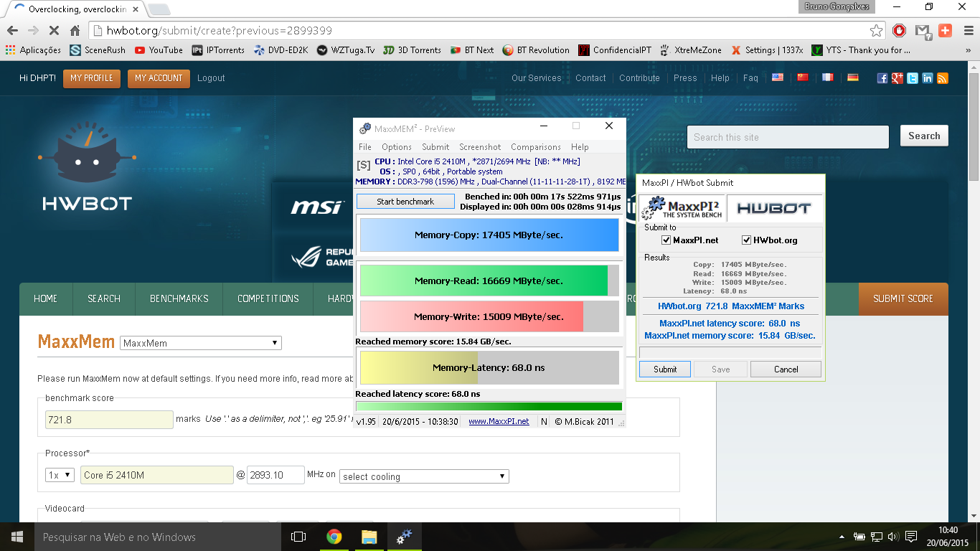
Task: Open the XtreMeZone bookmark
Action: coord(691,50)
